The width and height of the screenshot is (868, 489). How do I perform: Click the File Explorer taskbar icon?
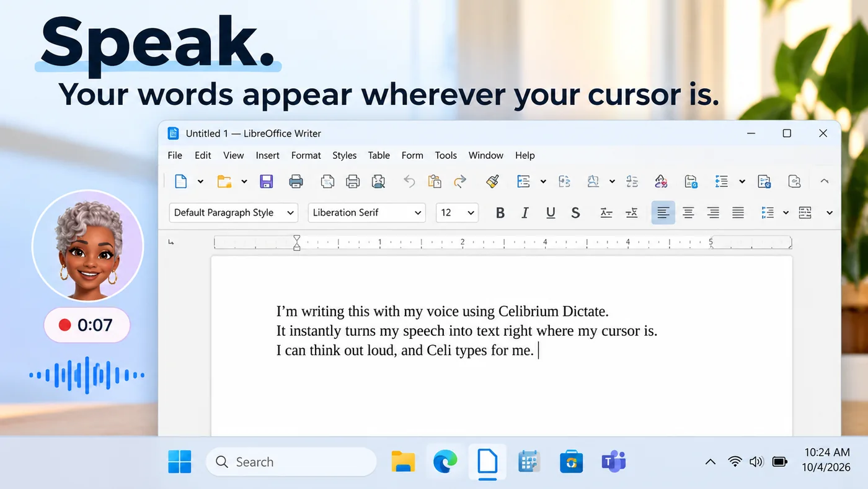coord(403,462)
